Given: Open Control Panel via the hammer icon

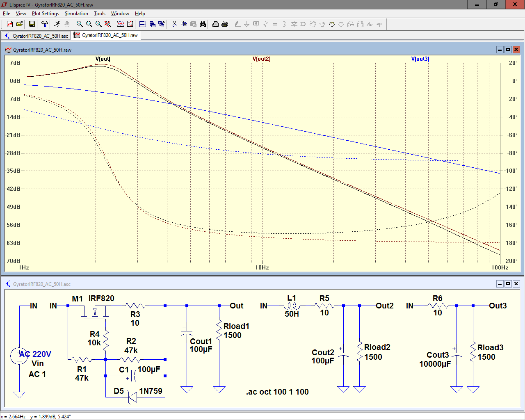Looking at the screenshot, I should pyautogui.click(x=45, y=24).
